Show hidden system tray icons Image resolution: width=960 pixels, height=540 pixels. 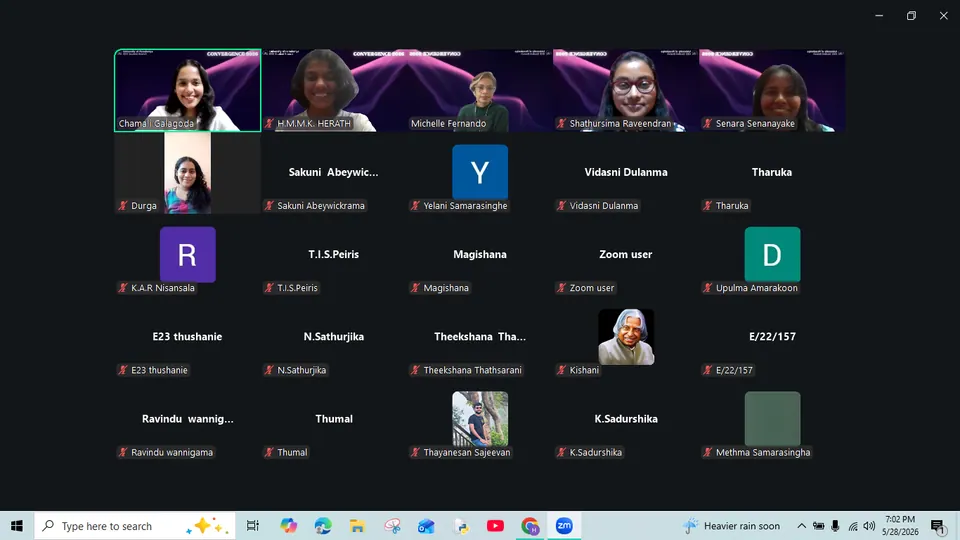(801, 526)
